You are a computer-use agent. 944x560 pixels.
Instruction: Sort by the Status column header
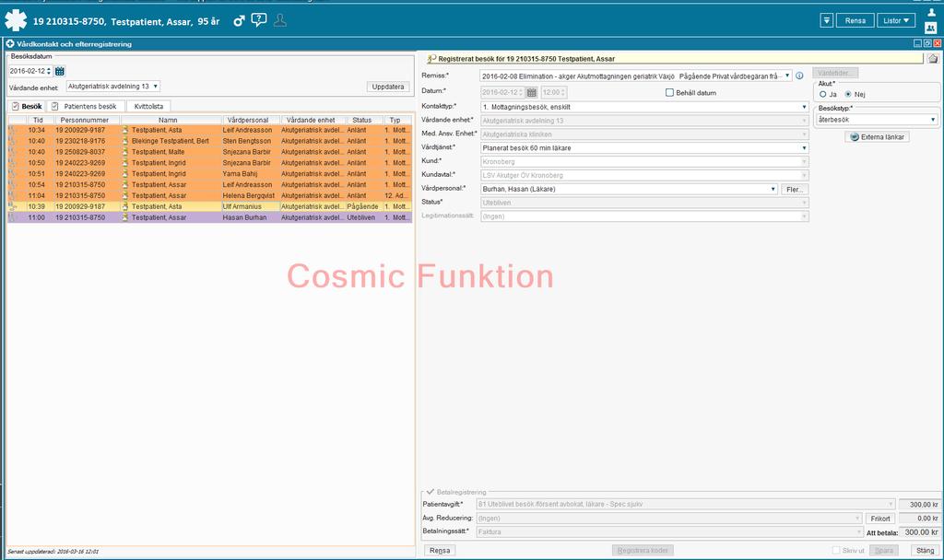361,121
